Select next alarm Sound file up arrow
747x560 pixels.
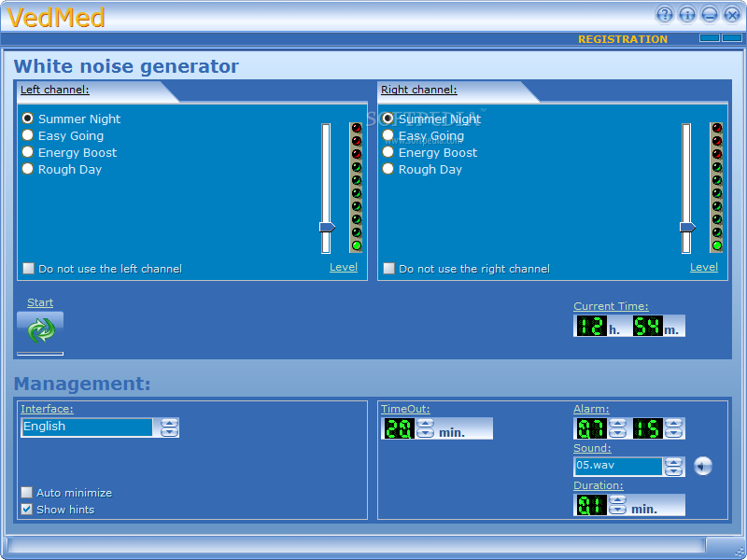[x=673, y=462]
